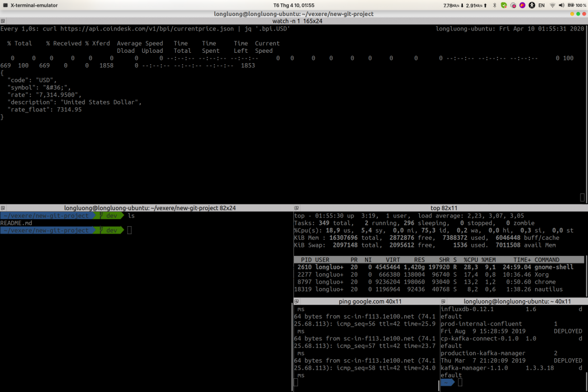Click the "description": "United States Dollar" line

[74, 102]
